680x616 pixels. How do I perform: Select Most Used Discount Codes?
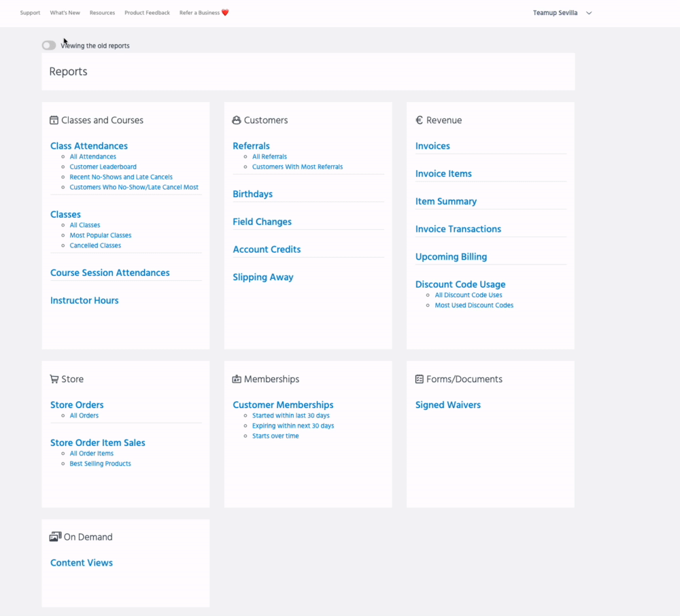coord(474,305)
